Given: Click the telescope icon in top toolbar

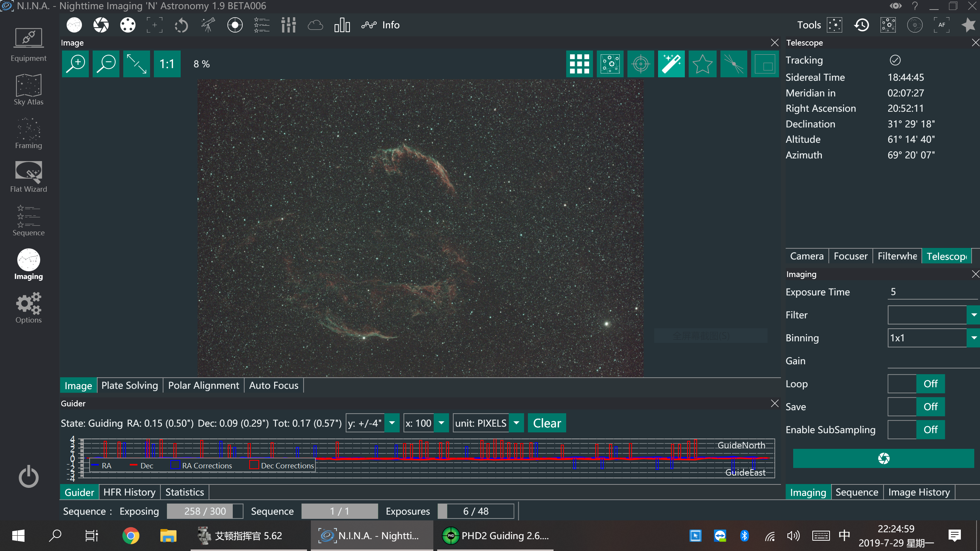Looking at the screenshot, I should pyautogui.click(x=208, y=25).
